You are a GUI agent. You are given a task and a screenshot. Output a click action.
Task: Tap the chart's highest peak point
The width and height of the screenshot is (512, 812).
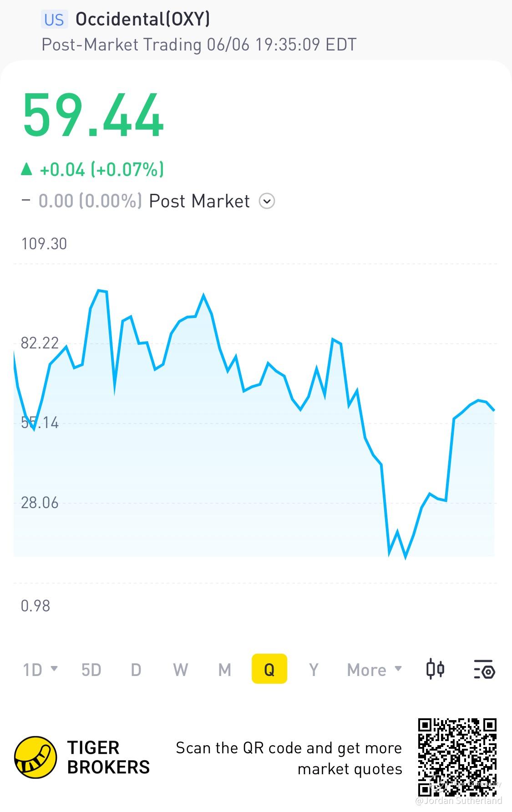(99, 290)
